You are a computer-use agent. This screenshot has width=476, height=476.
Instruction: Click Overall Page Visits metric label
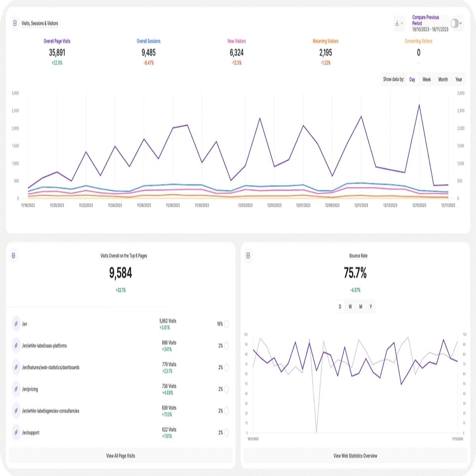(57, 41)
